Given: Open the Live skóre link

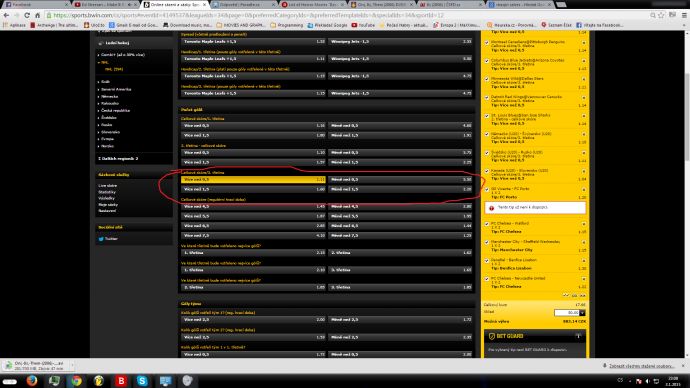Looking at the screenshot, I should coord(108,186).
